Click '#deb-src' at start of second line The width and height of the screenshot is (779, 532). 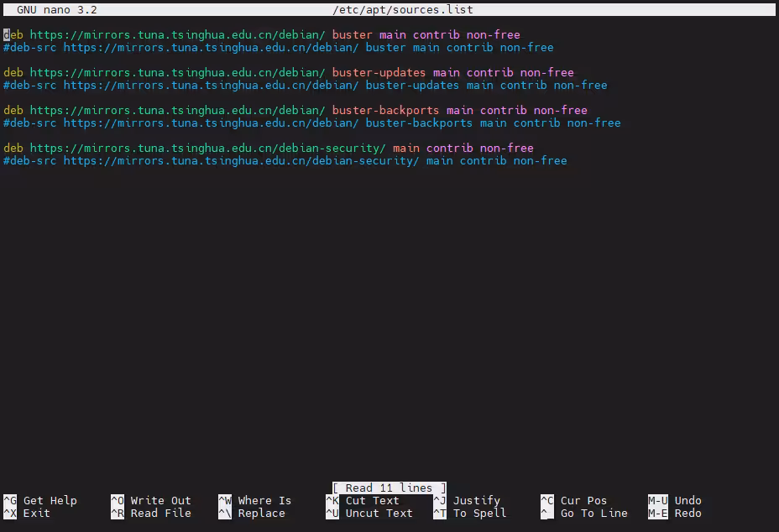30,48
